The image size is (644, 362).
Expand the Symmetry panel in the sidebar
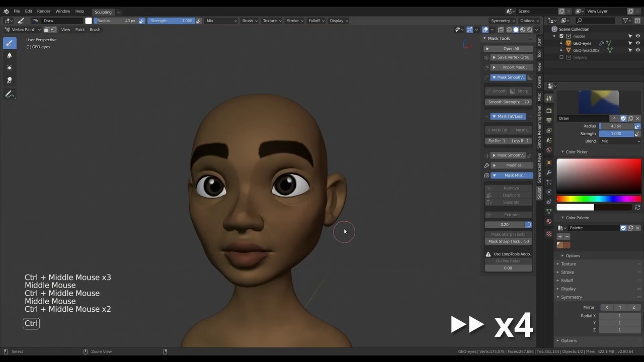(x=572, y=297)
